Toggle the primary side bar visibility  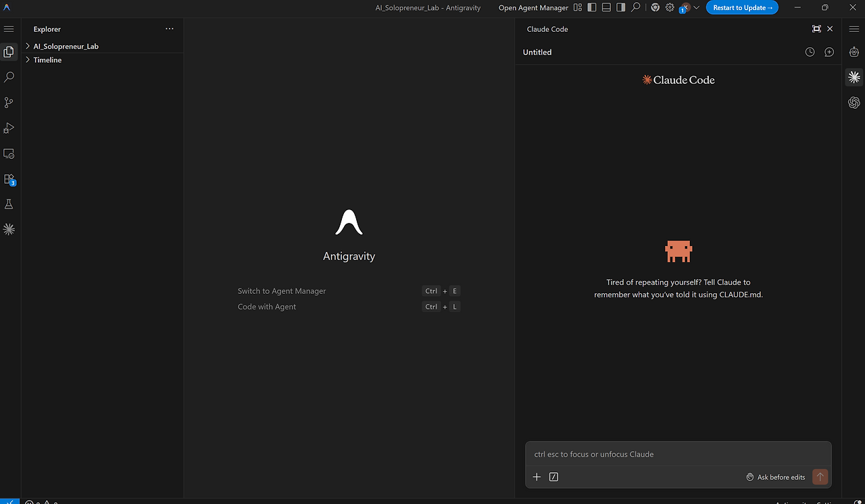tap(592, 7)
